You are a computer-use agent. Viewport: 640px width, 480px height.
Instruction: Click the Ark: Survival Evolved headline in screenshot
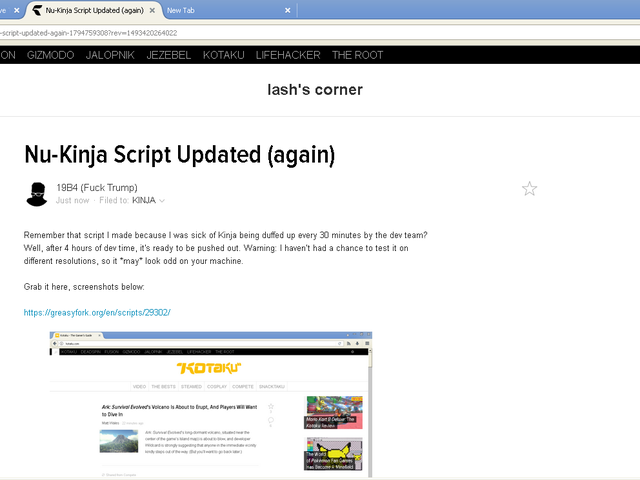(180, 411)
